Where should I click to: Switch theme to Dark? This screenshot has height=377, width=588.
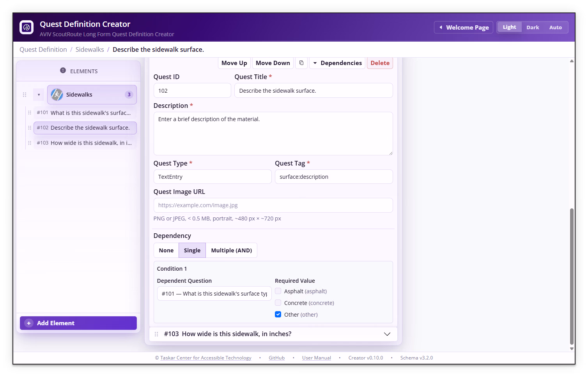[x=533, y=27]
